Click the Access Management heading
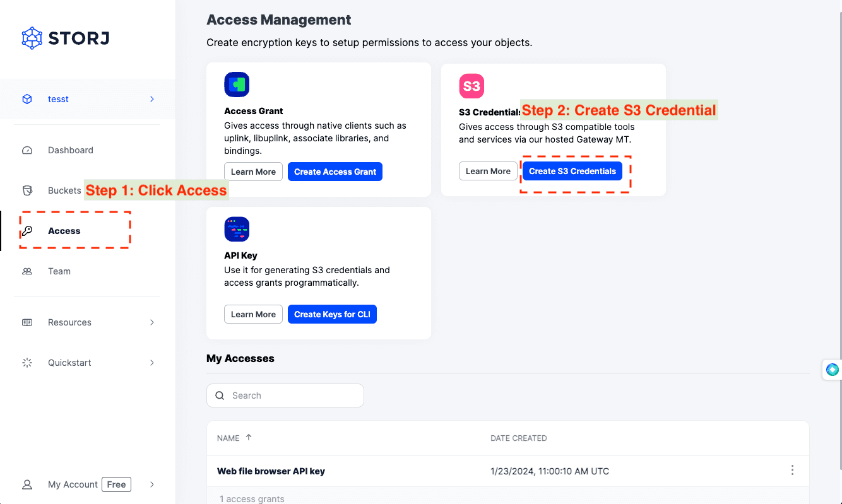 pos(279,20)
